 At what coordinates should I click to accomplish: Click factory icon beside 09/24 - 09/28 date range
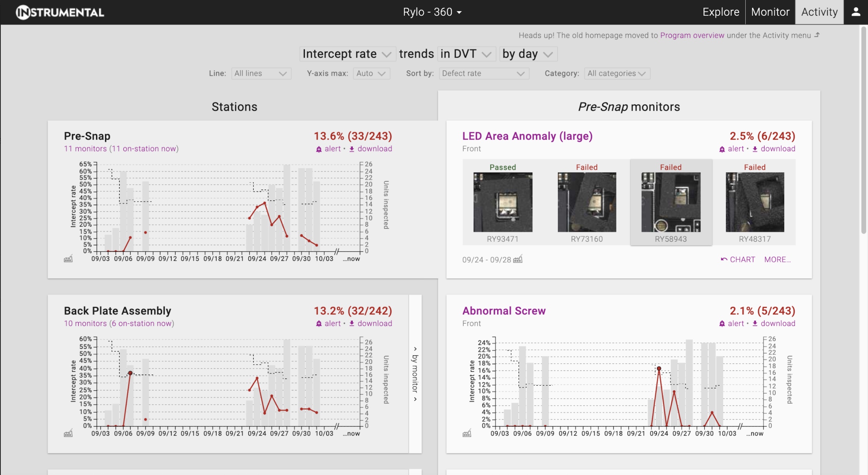point(518,260)
